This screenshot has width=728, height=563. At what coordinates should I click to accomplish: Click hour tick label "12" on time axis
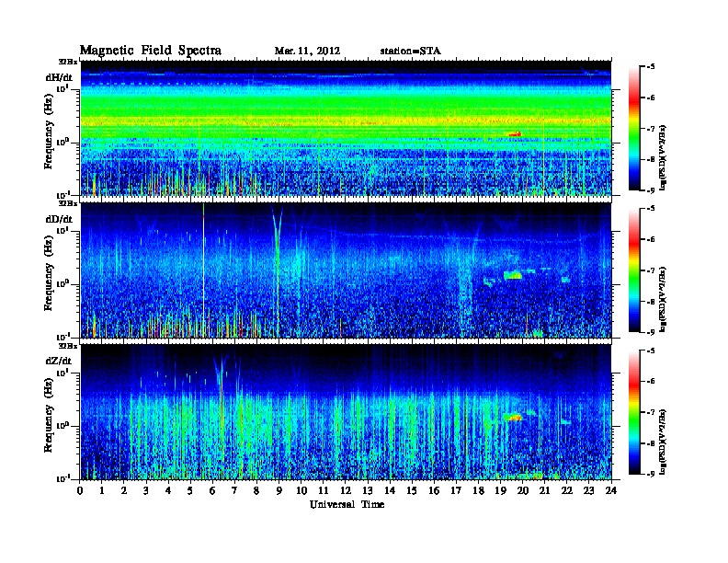coord(346,491)
